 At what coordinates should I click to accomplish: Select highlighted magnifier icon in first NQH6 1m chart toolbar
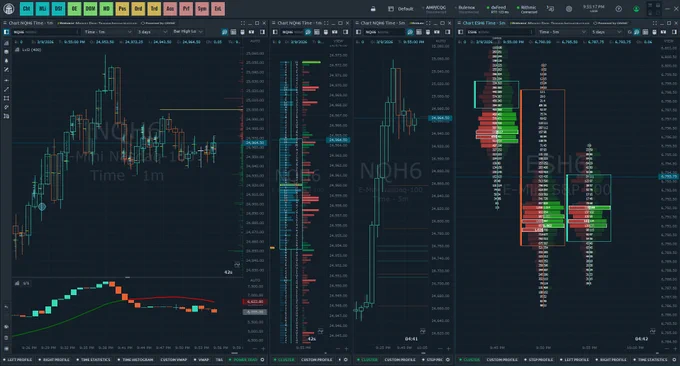pos(225,32)
